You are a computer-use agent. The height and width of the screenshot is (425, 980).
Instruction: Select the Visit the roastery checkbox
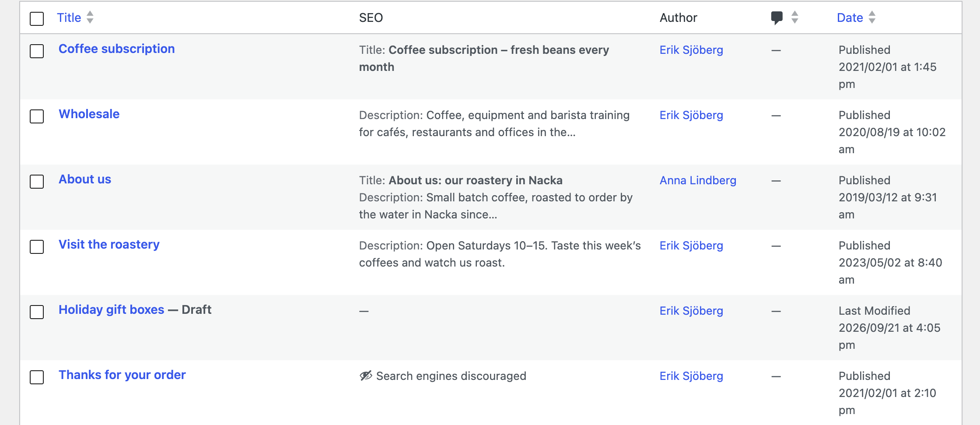(37, 247)
